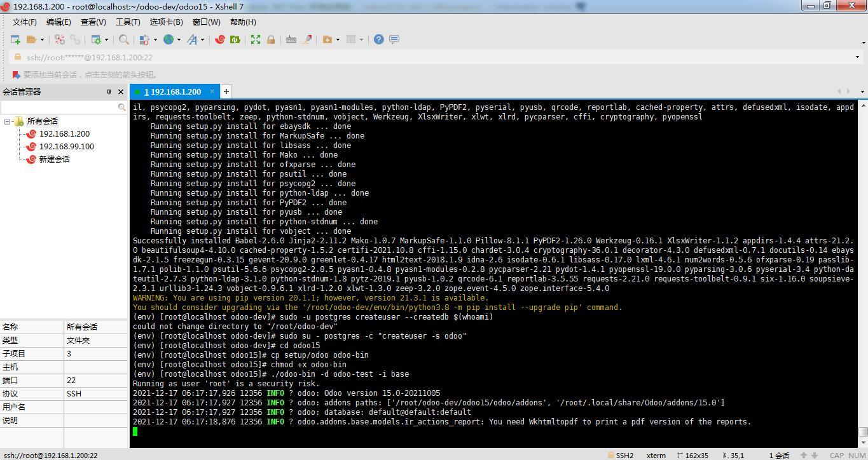Open the 文件(F) menu
868x460 pixels.
24,22
